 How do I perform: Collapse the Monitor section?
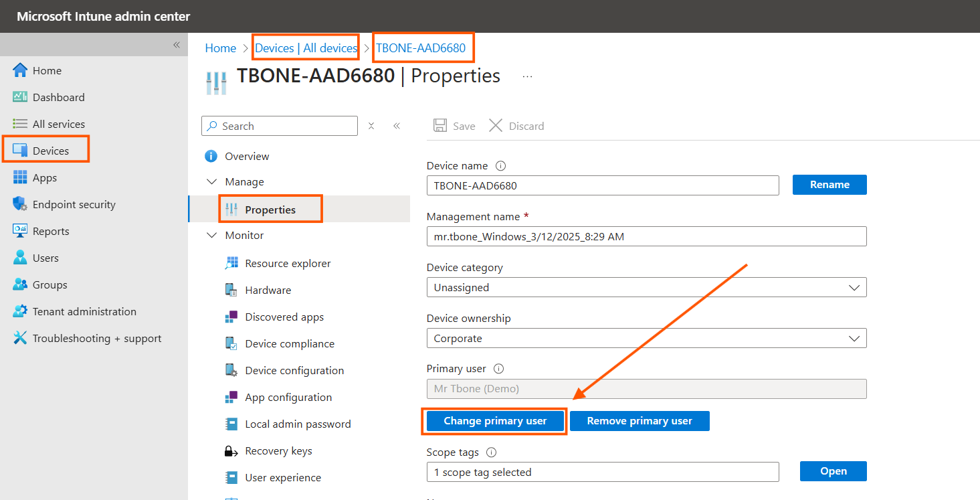(212, 235)
